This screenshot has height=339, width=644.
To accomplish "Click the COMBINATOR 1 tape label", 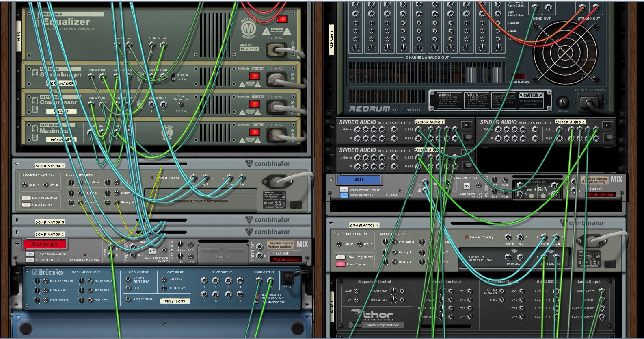I will pyautogui.click(x=364, y=225).
